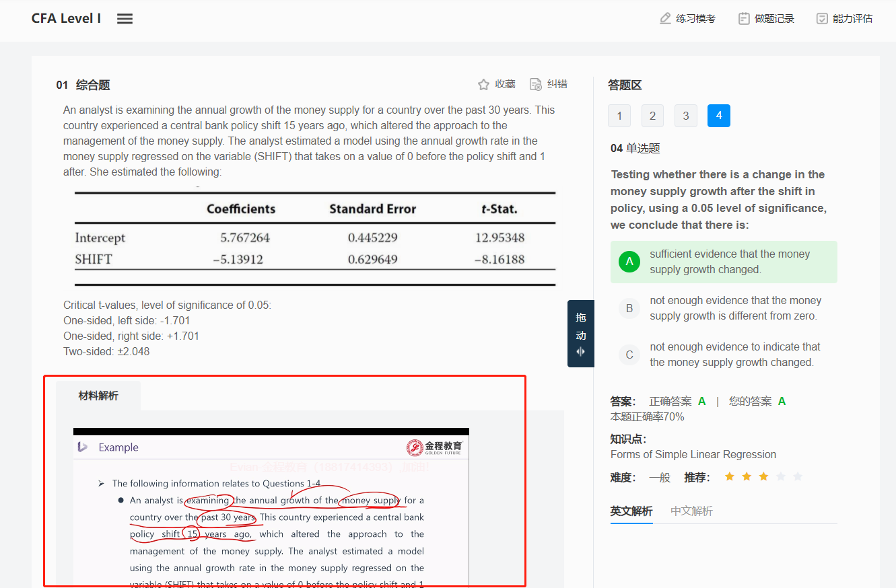Click 纠错 to report an error
Screen dimensions: 896x588
[557, 84]
